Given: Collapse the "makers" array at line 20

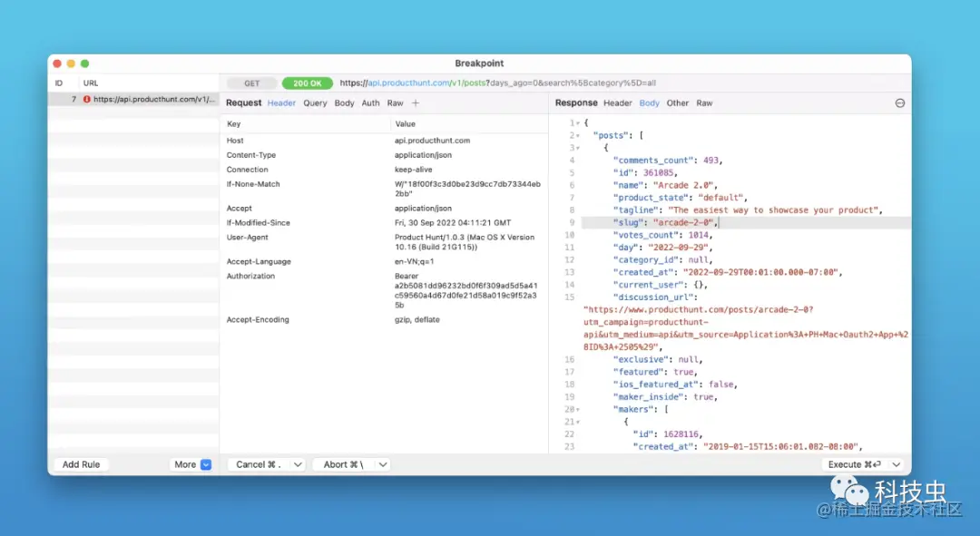Looking at the screenshot, I should pos(577,410).
